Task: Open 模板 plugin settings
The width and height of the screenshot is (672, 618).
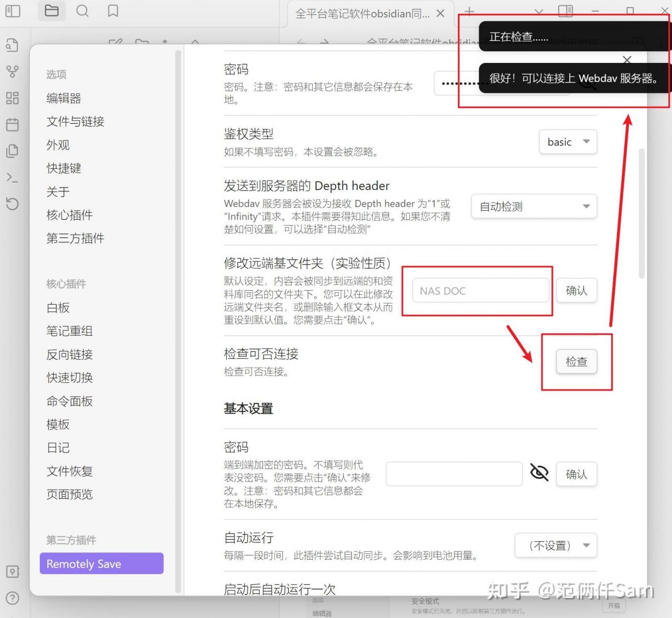Action: [x=58, y=424]
